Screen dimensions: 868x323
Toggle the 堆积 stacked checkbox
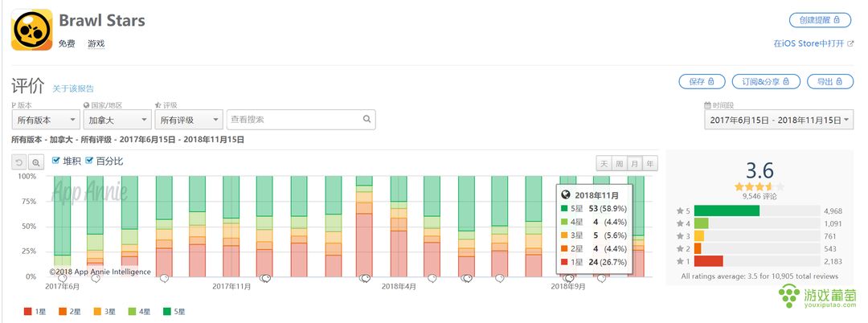pos(55,161)
